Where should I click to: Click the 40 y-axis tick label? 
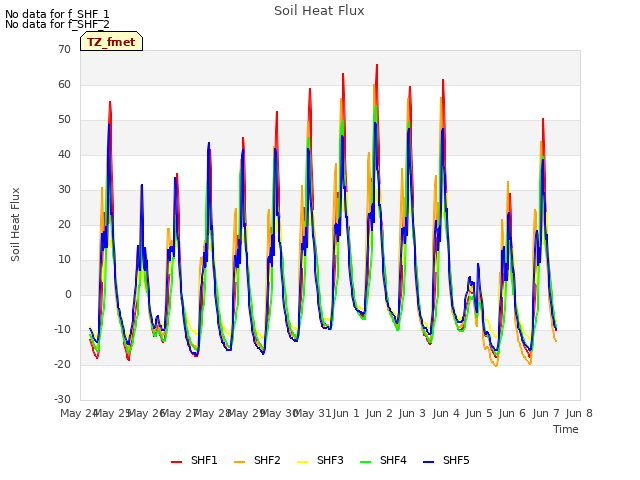click(x=64, y=154)
